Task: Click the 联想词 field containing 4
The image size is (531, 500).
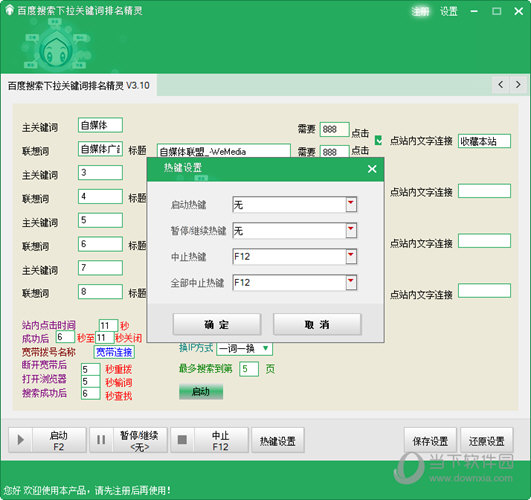Action: click(100, 196)
